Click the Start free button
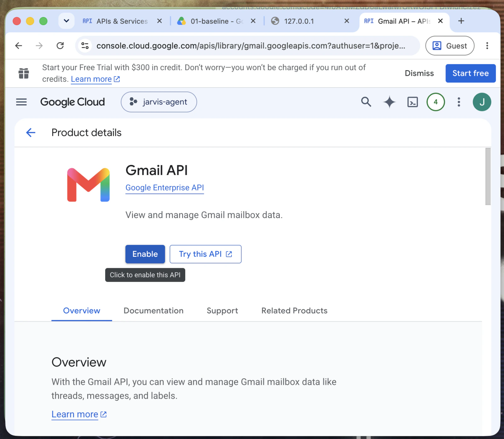Viewport: 504px width, 439px height. pos(471,73)
